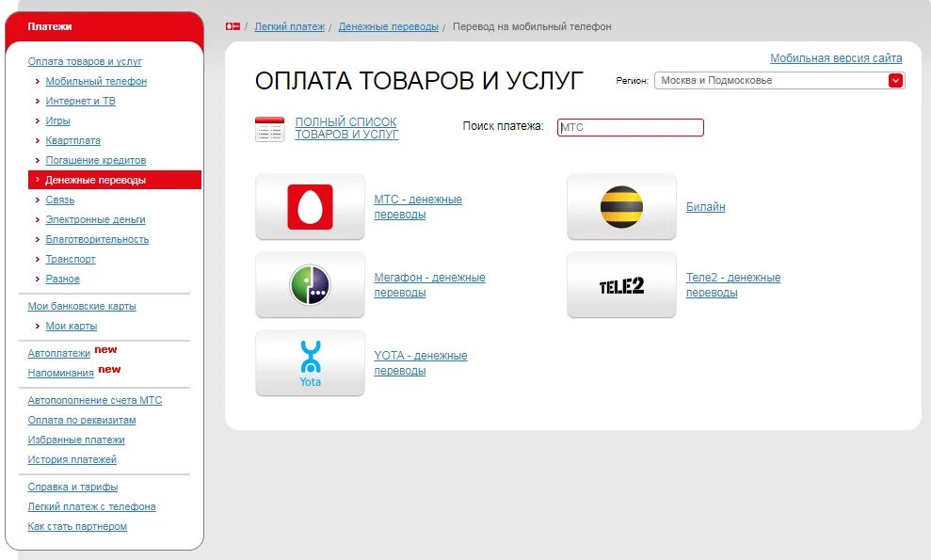Open the Москва и Подмосковье region combo box
This screenshot has width=931, height=560.
pos(779,81)
